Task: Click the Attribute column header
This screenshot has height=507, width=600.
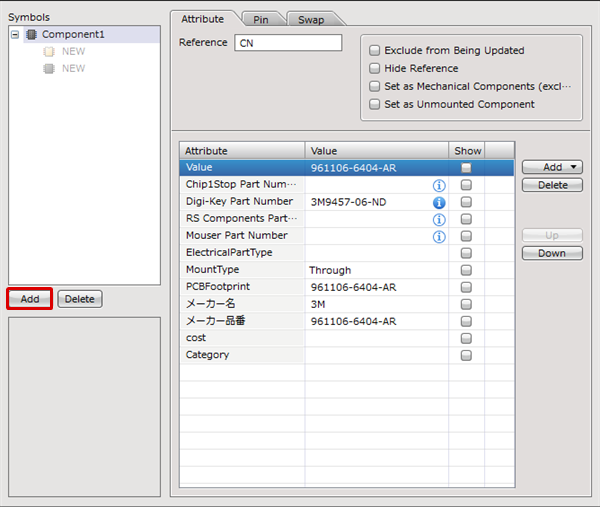Action: pyautogui.click(x=242, y=151)
